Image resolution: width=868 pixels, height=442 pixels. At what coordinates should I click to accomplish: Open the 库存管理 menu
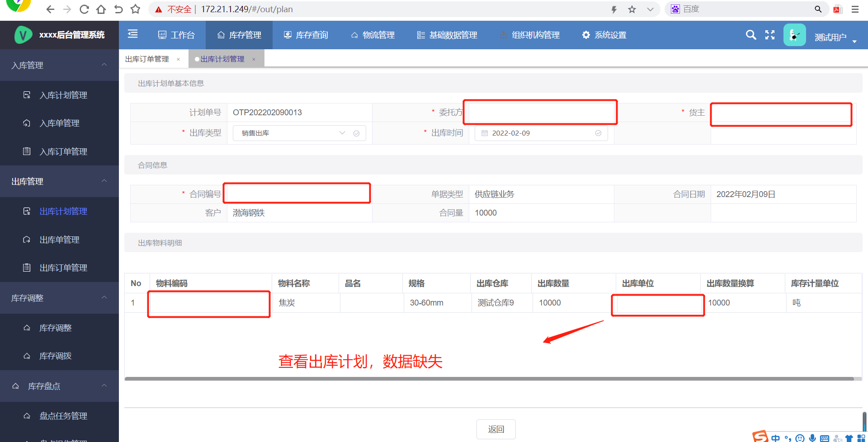[x=239, y=35]
